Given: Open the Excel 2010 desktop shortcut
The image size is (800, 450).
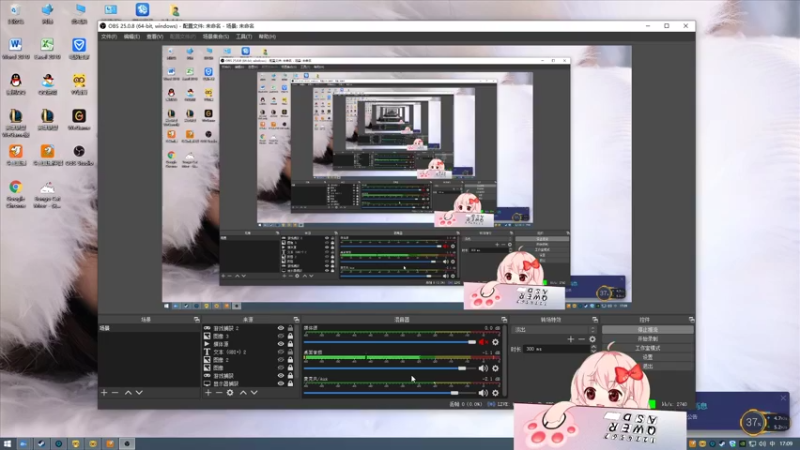Looking at the screenshot, I should pos(47,48).
